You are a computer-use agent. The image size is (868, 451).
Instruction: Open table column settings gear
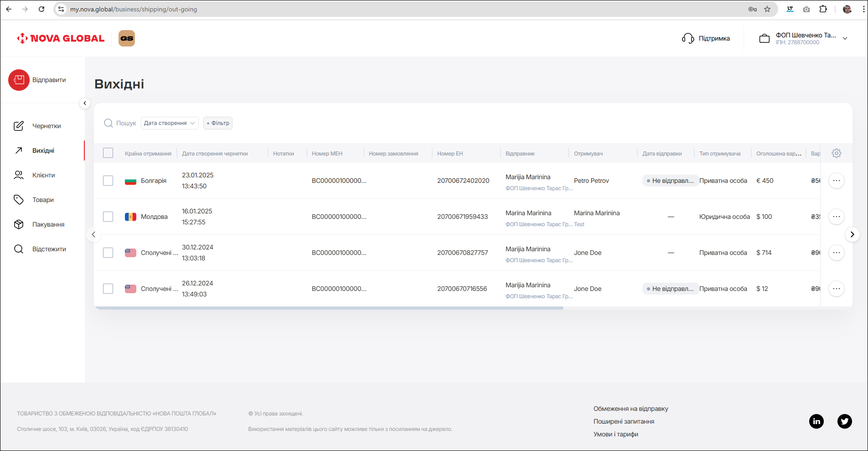click(x=836, y=154)
